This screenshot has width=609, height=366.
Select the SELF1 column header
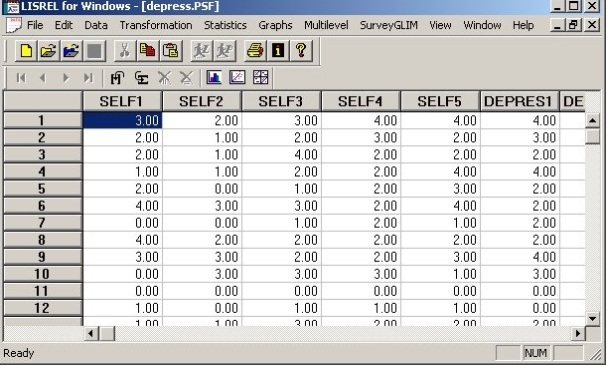pyautogui.click(x=122, y=102)
